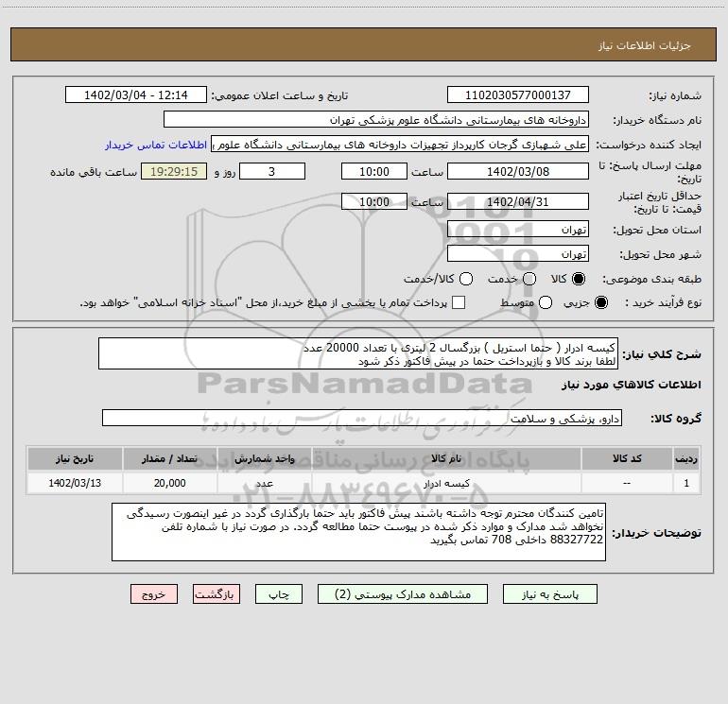
Task: Click the need date cell '1402/03/13'
Action: point(75,483)
